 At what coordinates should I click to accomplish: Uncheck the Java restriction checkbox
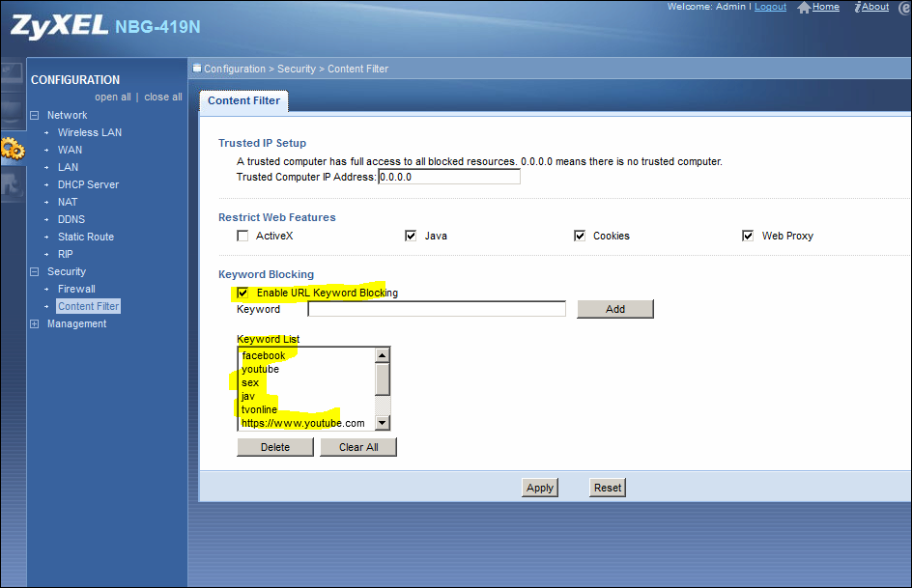(411, 236)
